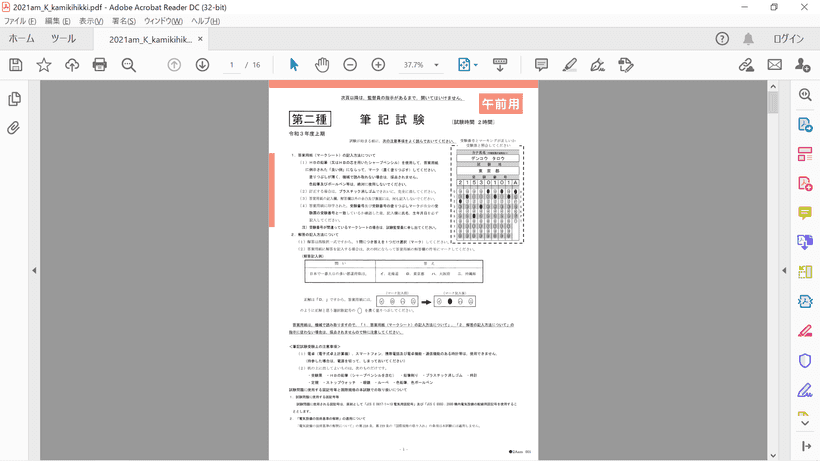Screen dimensions: 820x461
Task: Add the file to starred with star icon
Action: click(x=44, y=65)
